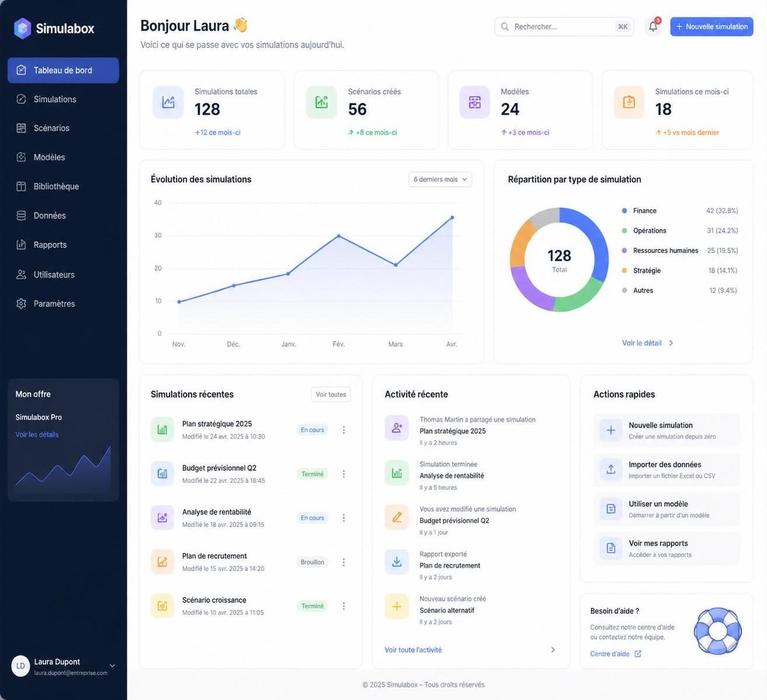
Task: Open options menu for Budget prévisionnel Q2
Action: [343, 474]
